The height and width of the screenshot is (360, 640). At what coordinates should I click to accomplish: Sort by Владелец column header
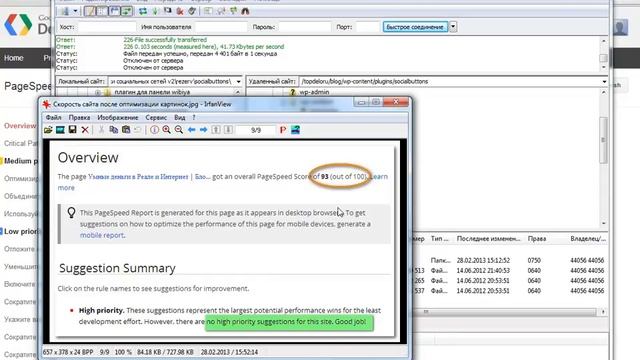pyautogui.click(x=588, y=239)
